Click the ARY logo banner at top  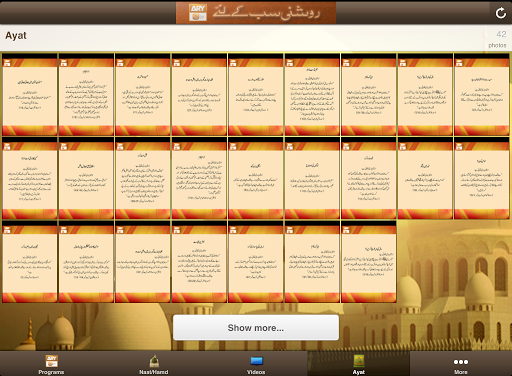256,13
